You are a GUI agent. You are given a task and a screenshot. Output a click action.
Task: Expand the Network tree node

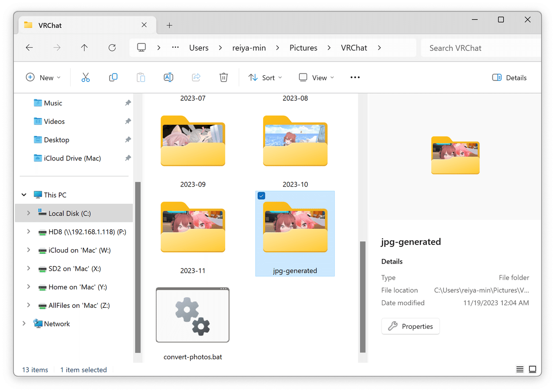[24, 324]
